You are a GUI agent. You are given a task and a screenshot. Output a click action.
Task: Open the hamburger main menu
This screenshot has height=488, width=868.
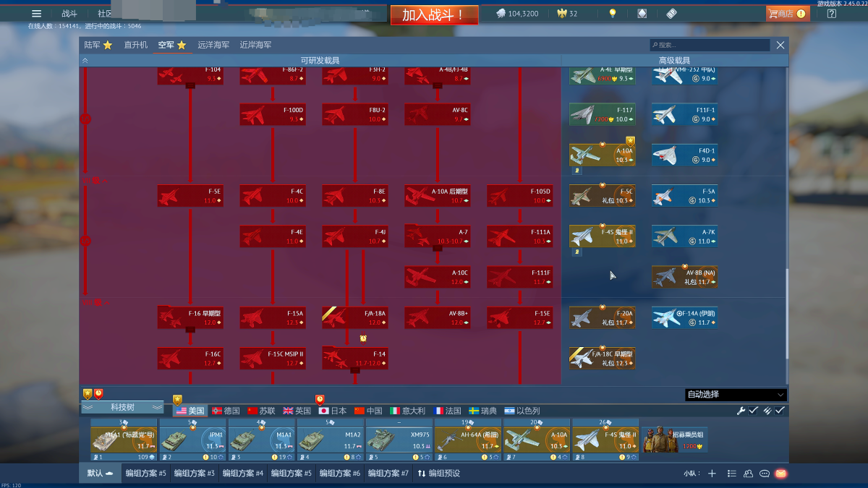click(36, 14)
